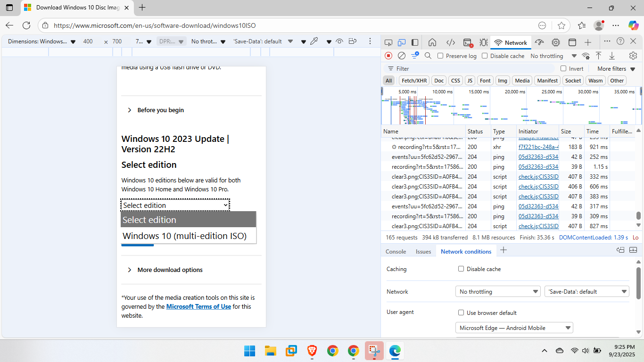This screenshot has height=362, width=644.
Task: Tick Use browser default user agent
Action: (461, 313)
